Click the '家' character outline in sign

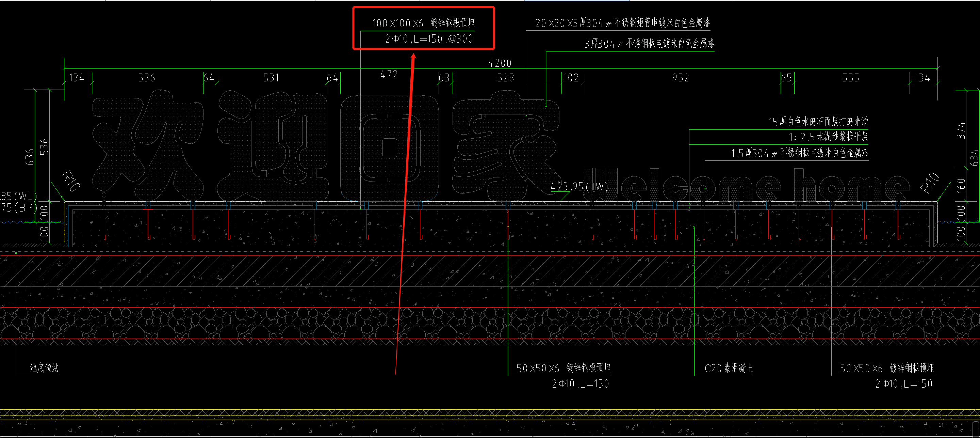[506, 146]
